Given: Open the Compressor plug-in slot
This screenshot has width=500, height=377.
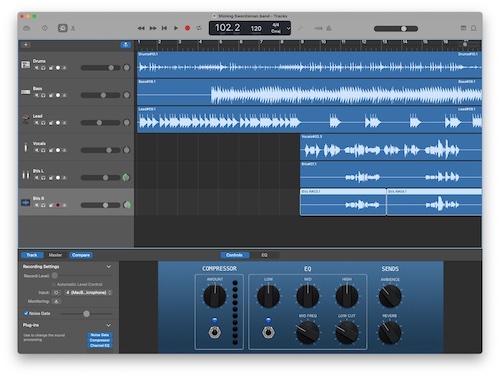Looking at the screenshot, I should tap(100, 340).
